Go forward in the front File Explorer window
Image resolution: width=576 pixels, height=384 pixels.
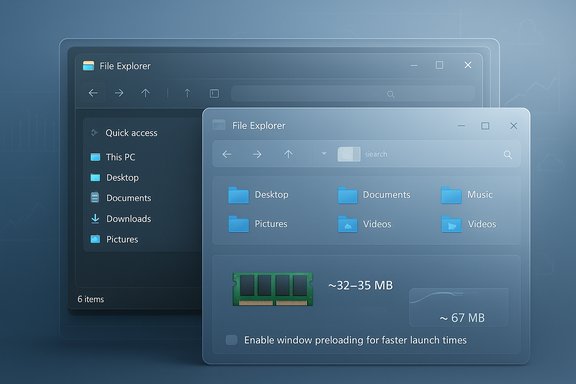click(257, 154)
